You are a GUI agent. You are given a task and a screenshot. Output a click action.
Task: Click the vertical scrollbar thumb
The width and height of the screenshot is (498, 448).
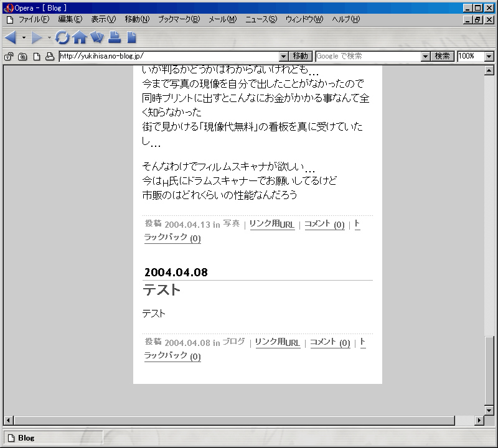(489, 370)
